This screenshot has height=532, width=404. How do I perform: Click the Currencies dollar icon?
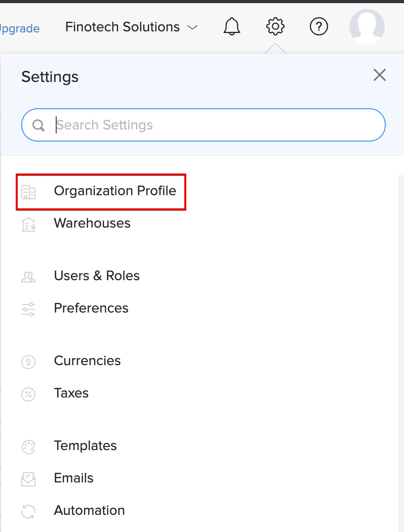pos(29,362)
